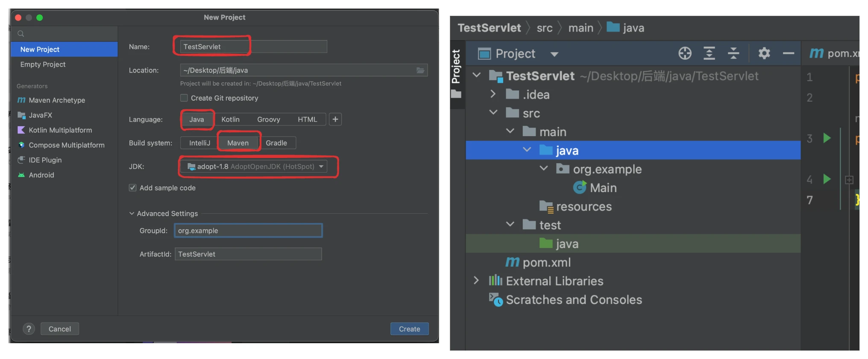Select the resources folder
Viewport: 868px width, 359px height.
575,206
